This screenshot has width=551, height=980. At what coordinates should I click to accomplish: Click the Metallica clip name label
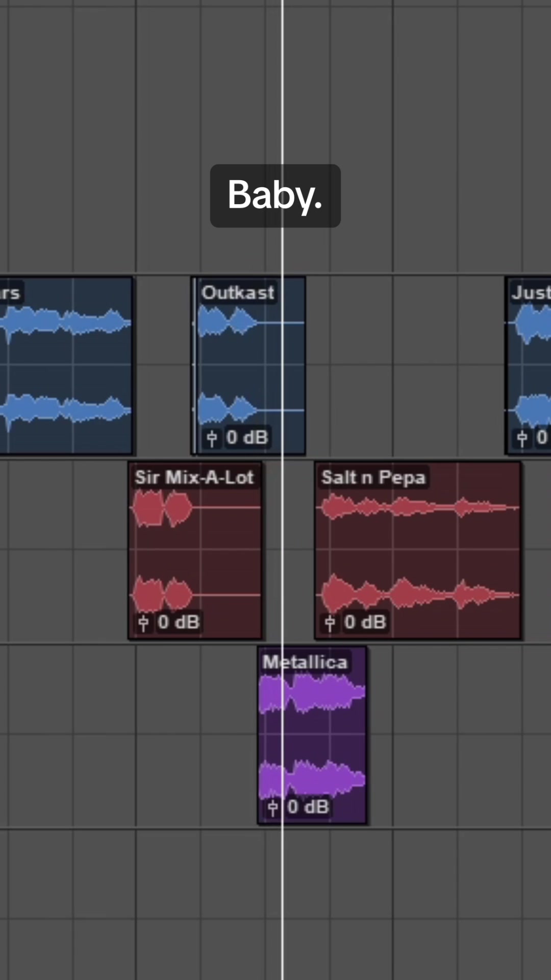click(305, 662)
